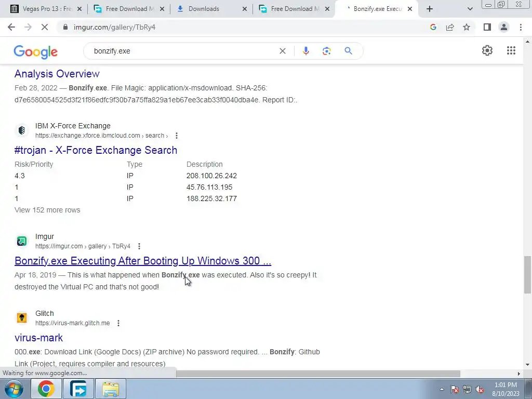Screen dimensions: 532x399
Task: Click the Glitch site favicon
Action: [x=22, y=318]
